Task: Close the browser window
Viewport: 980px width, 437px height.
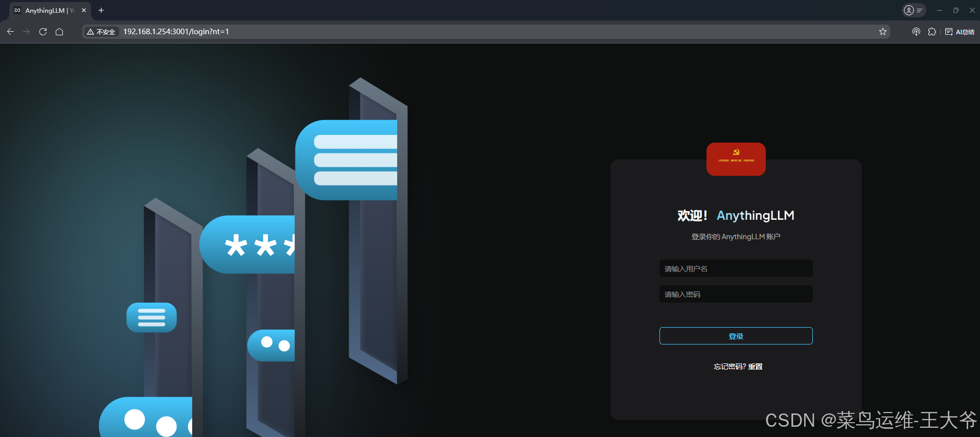Action: pyautogui.click(x=972, y=10)
